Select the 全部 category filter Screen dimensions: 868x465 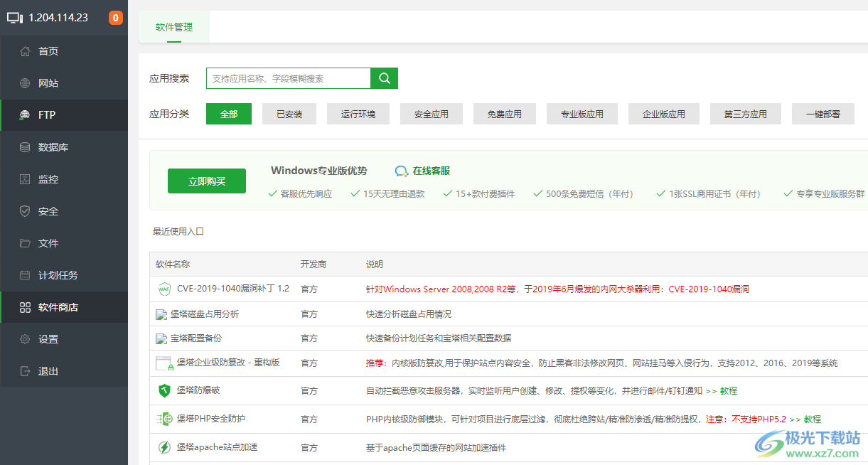pyautogui.click(x=229, y=114)
